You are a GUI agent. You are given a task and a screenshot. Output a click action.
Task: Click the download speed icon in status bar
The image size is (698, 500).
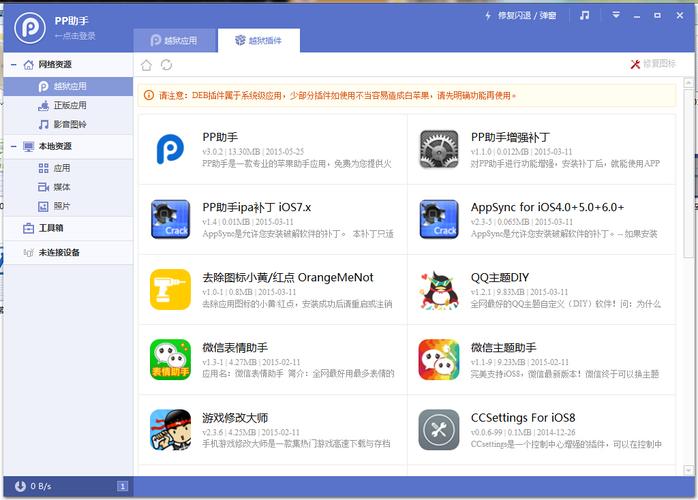20,486
